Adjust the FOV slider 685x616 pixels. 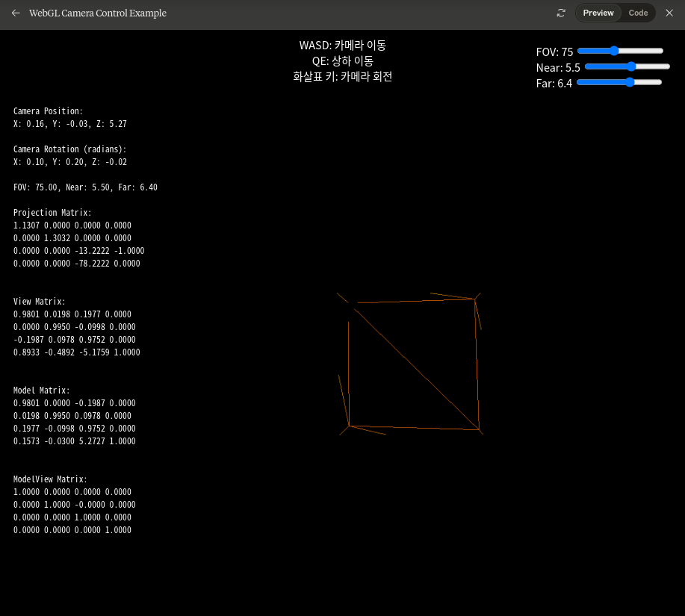coord(620,51)
